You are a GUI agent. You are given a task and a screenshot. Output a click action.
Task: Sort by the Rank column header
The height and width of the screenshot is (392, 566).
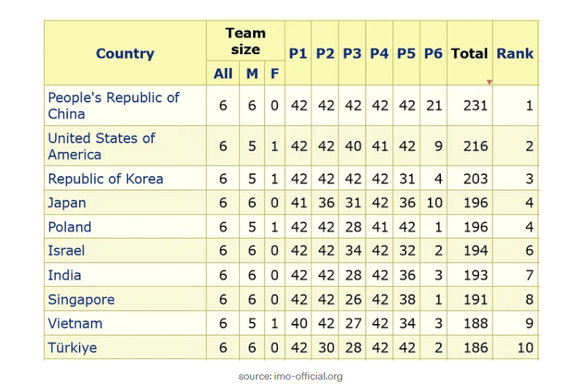515,53
